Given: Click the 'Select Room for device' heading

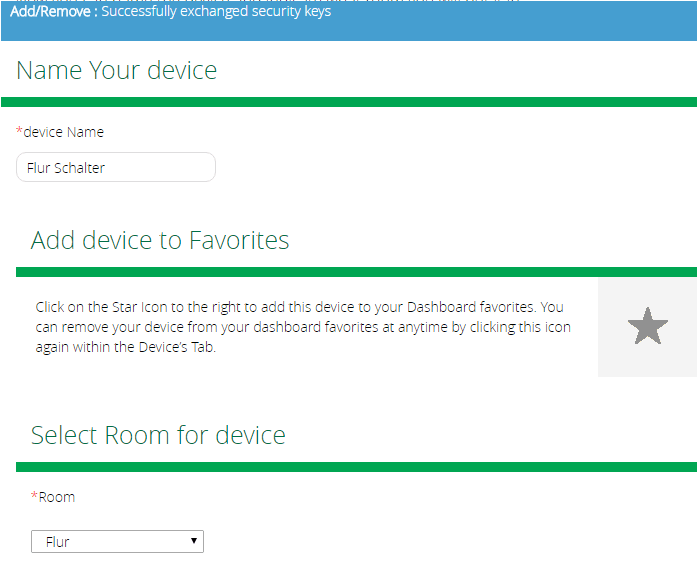Looking at the screenshot, I should pyautogui.click(x=158, y=435).
